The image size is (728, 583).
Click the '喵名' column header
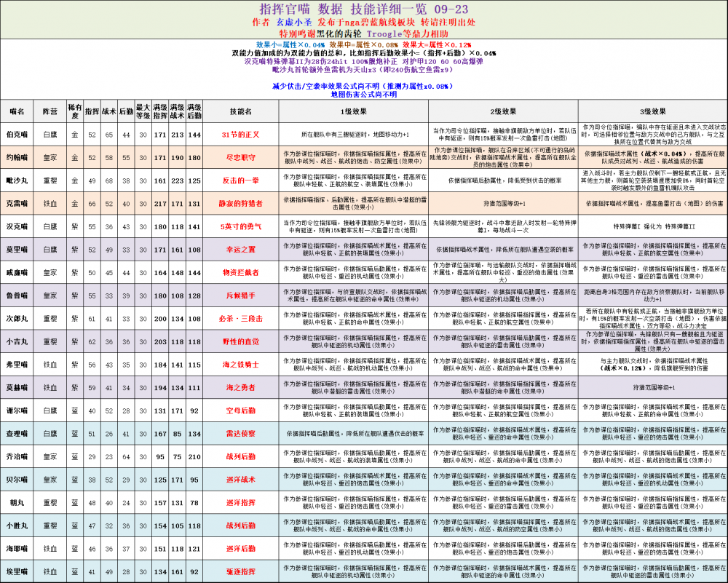17,111
